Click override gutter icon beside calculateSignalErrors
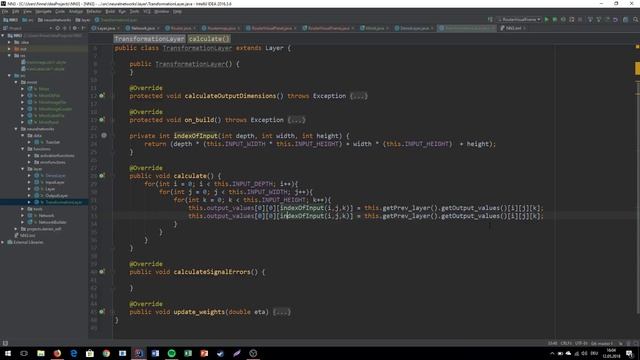 pos(102,272)
